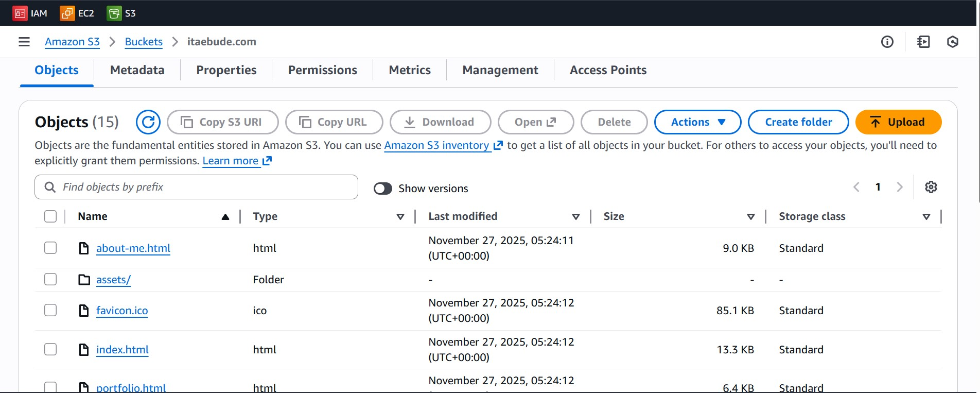The height and width of the screenshot is (393, 980).
Task: Refresh the objects list
Action: coord(148,122)
